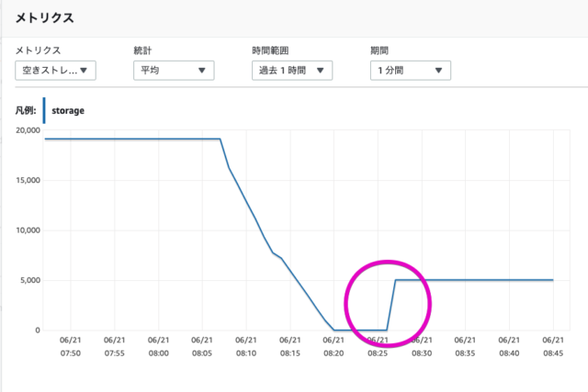
Task: Click the 06/21 08:10 time axis label
Action: [x=246, y=345]
